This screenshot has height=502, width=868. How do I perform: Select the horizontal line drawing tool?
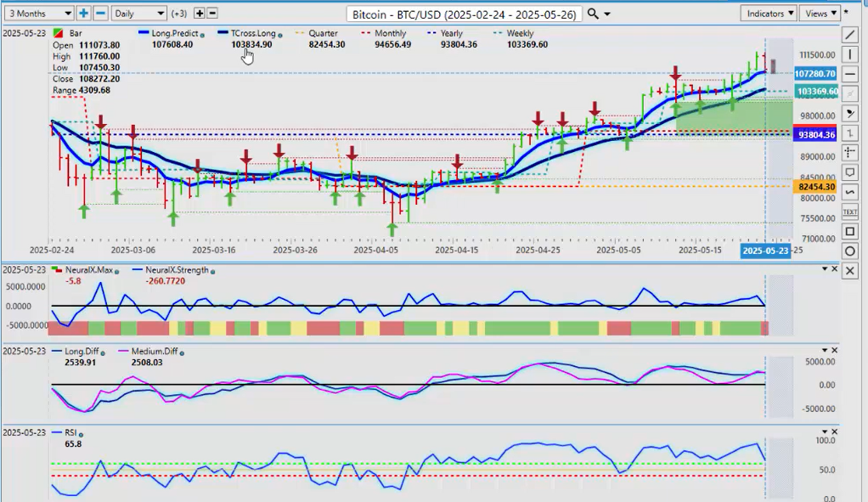pos(849,74)
